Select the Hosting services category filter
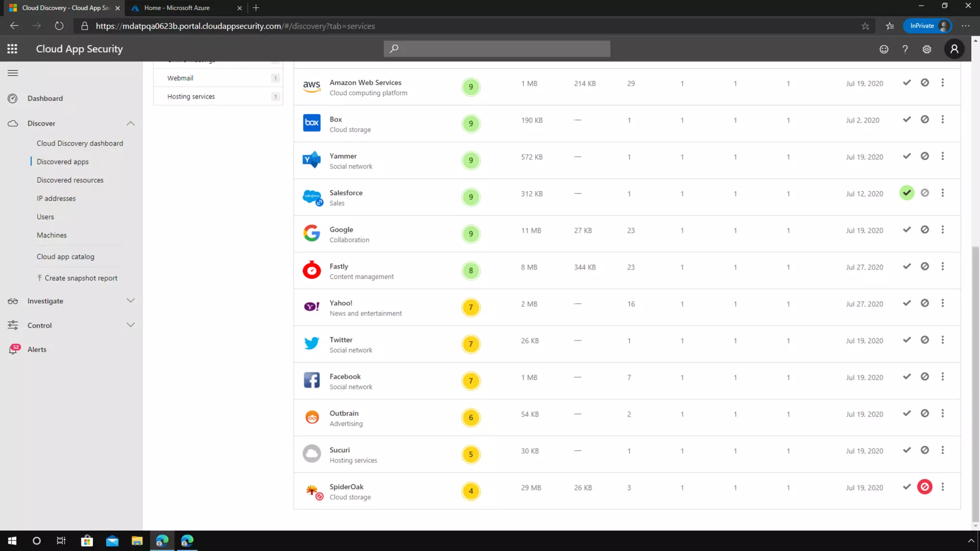The height and width of the screenshot is (551, 980). (x=191, y=97)
